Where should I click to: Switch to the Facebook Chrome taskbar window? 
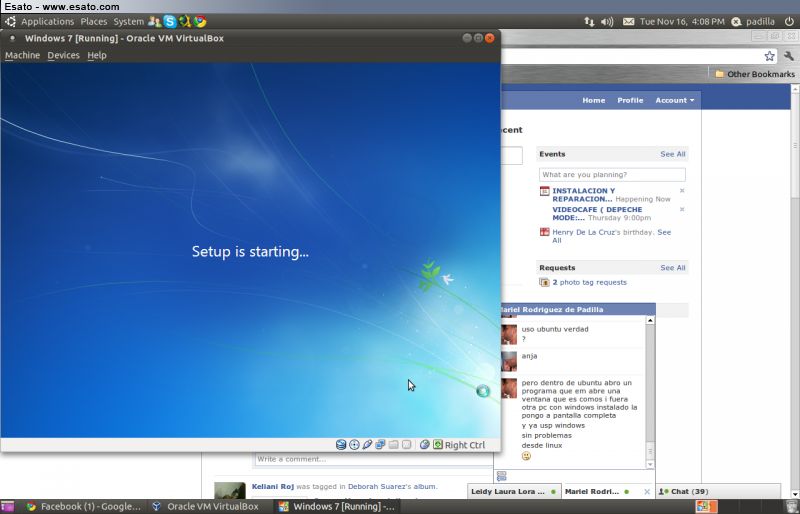[83, 506]
